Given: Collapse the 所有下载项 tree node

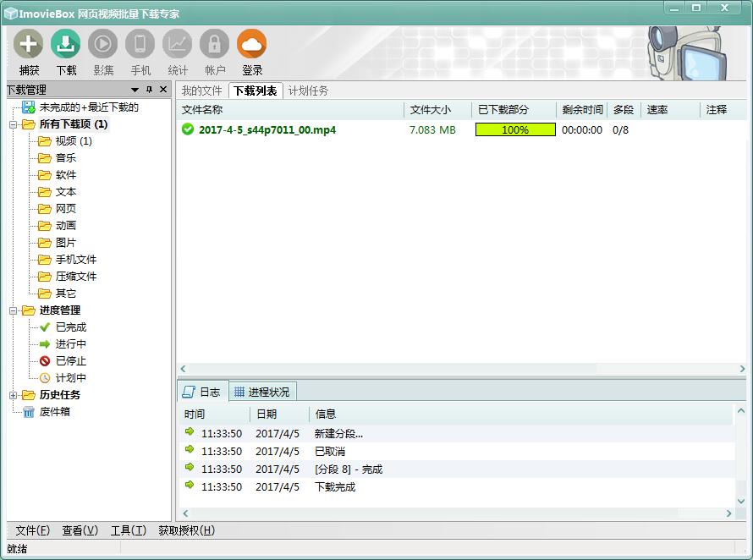Looking at the screenshot, I should 14,124.
